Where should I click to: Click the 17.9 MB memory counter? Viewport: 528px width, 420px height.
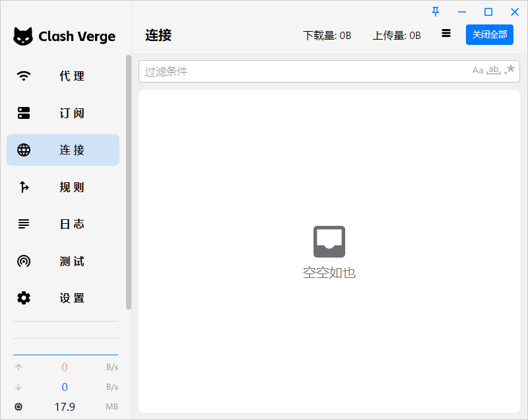[x=65, y=407]
